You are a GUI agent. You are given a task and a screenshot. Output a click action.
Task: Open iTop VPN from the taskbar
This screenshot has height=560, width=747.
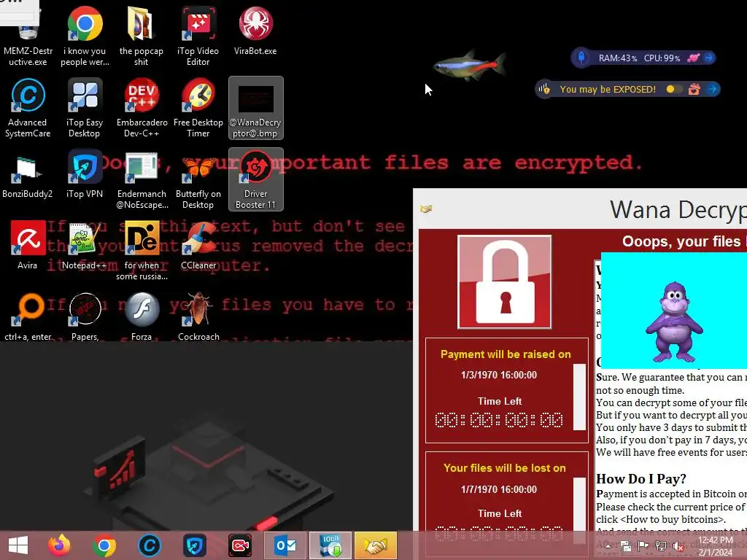[x=195, y=545]
